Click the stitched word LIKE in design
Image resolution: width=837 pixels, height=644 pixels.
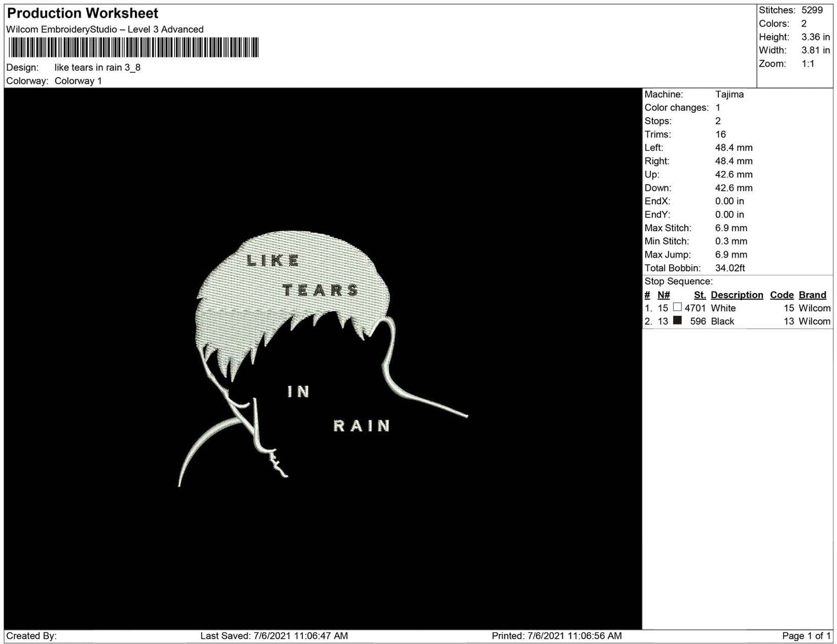(273, 261)
